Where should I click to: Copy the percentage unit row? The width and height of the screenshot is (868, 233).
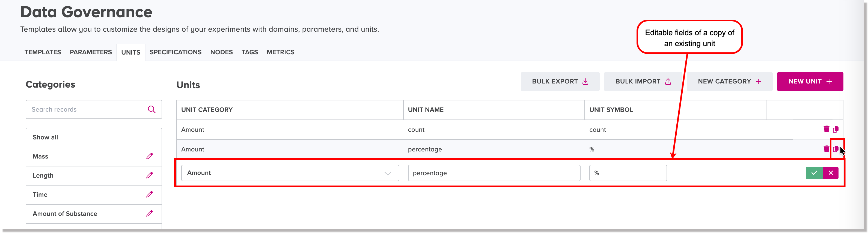(835, 149)
